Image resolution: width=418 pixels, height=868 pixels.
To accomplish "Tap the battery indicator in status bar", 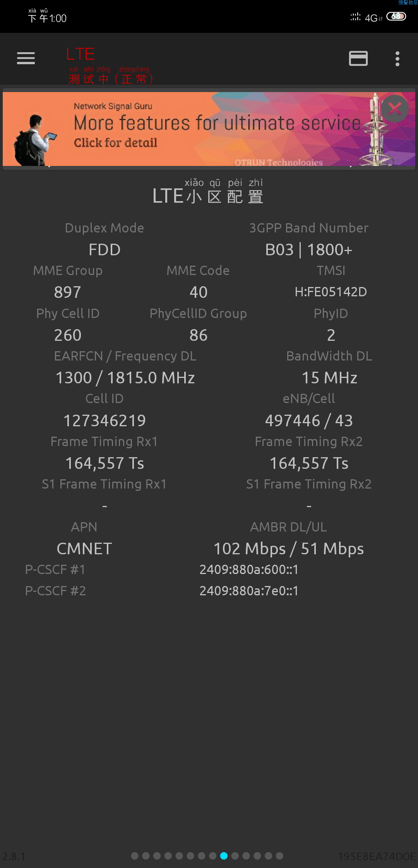I will tap(396, 16).
